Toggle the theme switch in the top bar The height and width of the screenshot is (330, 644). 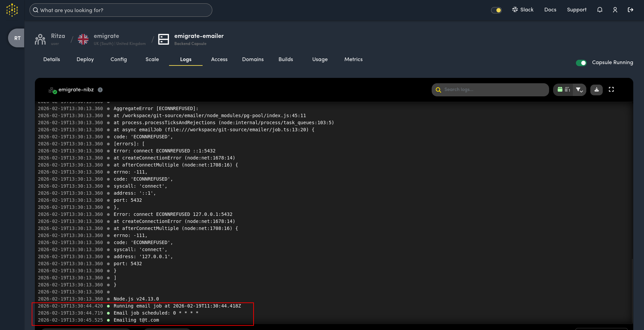pyautogui.click(x=496, y=10)
